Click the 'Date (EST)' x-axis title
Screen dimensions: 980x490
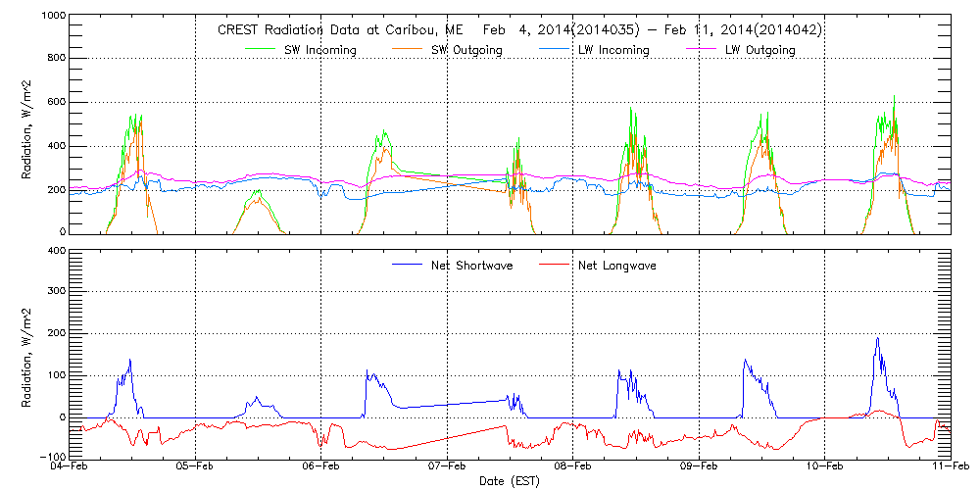tap(510, 482)
